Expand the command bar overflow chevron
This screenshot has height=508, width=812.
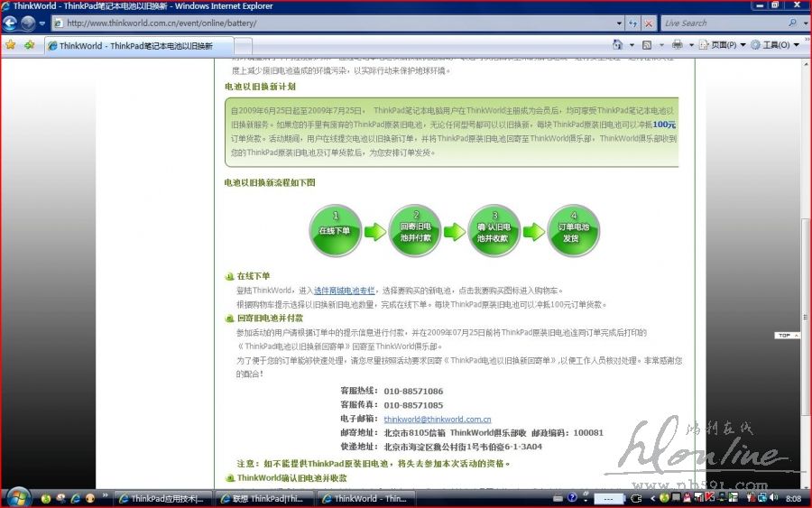coord(807,40)
